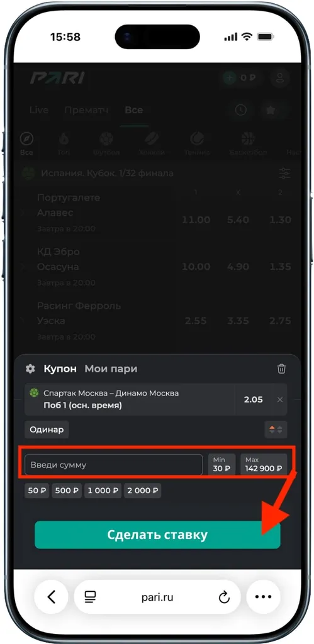Switch to Мои пари tab

[x=111, y=369]
